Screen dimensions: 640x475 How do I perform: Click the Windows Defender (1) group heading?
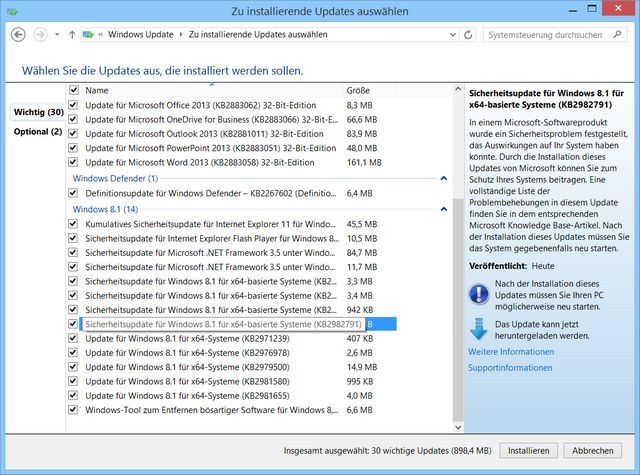(x=115, y=178)
